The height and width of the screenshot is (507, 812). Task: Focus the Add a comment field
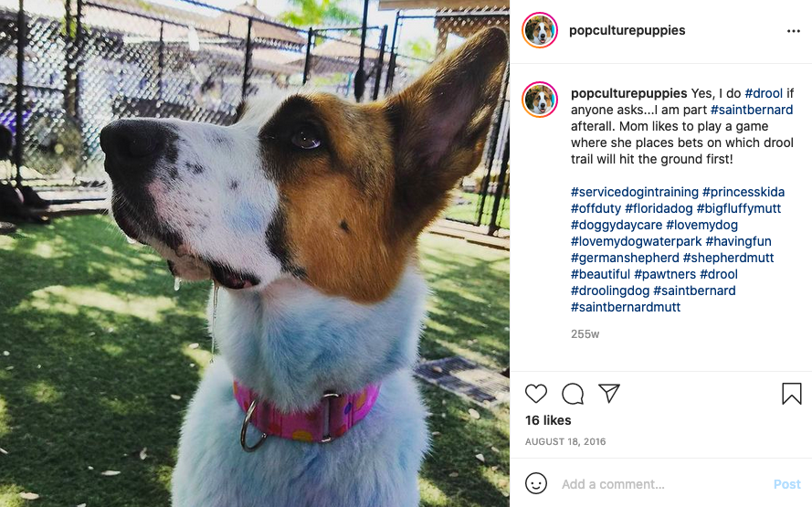coord(663,484)
